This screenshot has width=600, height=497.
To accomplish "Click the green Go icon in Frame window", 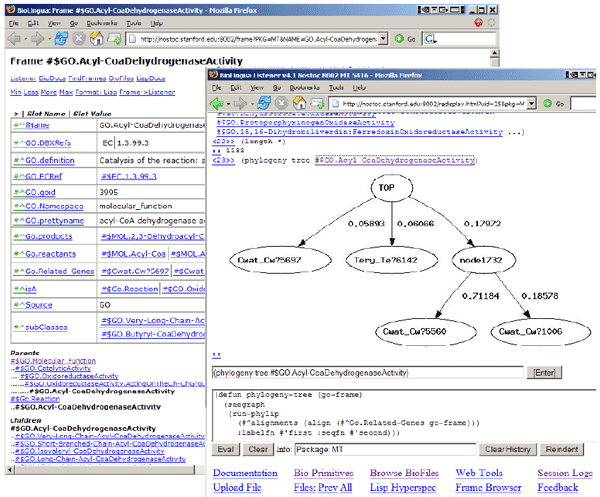I will 399,39.
